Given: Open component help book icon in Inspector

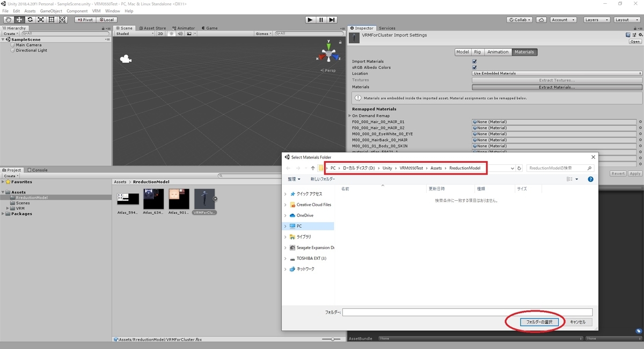Looking at the screenshot, I should click(629, 35).
